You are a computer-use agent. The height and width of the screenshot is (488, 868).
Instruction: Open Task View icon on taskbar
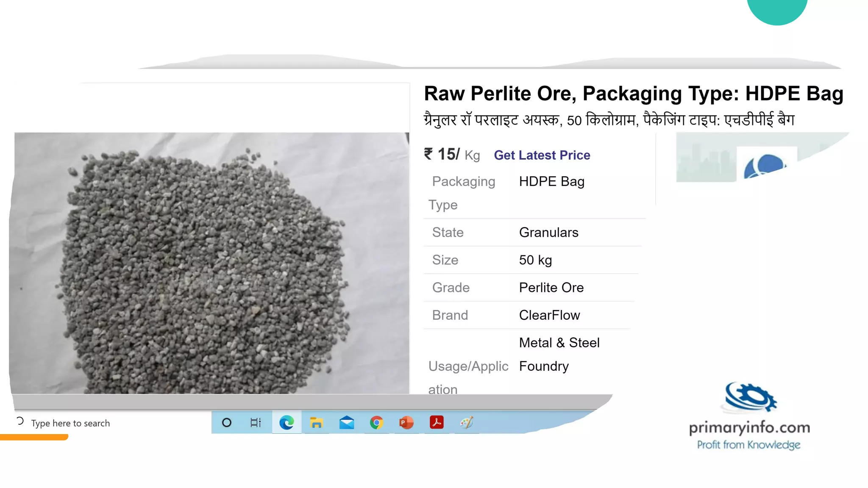pos(256,422)
